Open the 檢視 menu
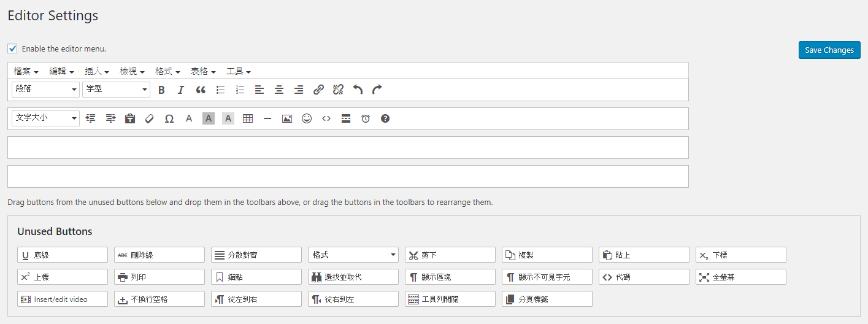The height and width of the screenshot is (324, 868). pos(133,71)
